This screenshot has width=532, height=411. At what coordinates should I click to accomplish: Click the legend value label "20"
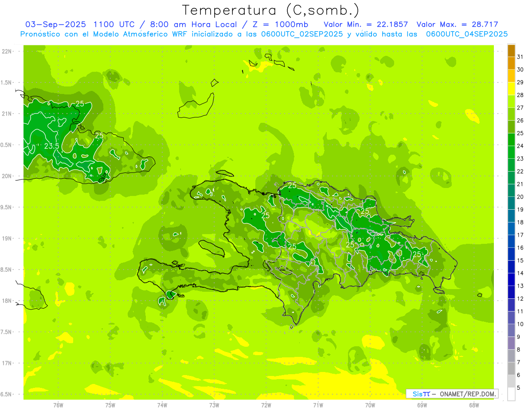pos(520,197)
